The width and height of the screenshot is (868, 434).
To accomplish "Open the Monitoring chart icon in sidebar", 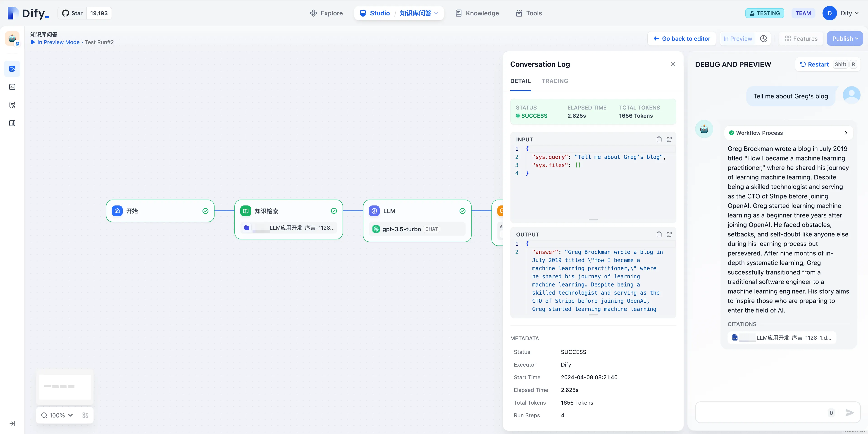I will 12,123.
